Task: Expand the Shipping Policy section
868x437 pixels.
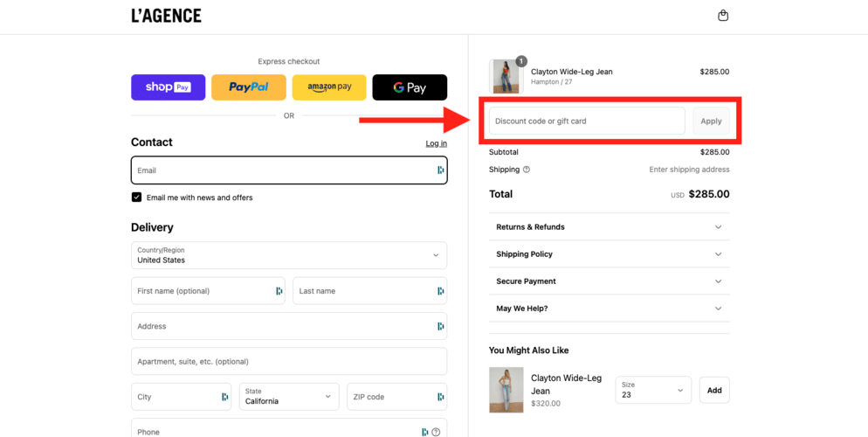Action: pyautogui.click(x=609, y=254)
